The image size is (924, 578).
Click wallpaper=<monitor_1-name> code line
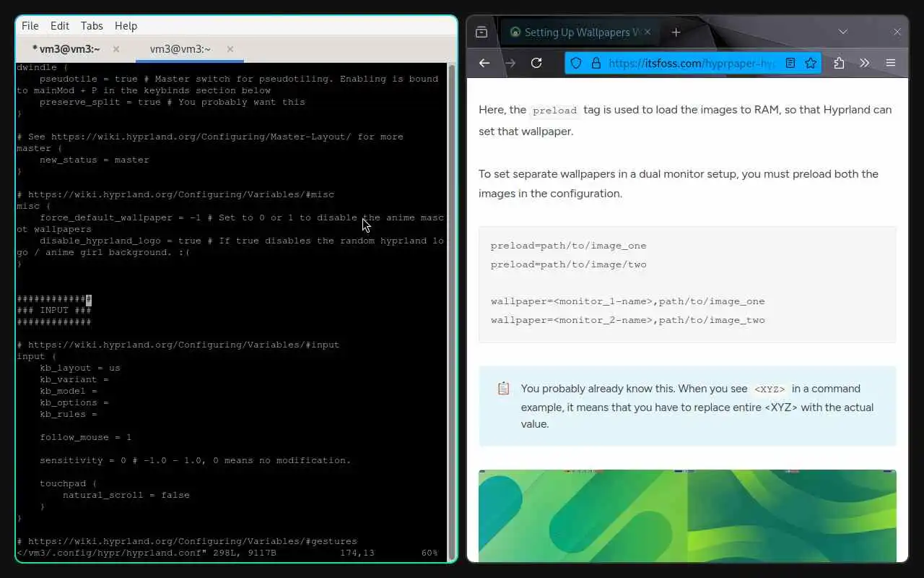coord(628,301)
